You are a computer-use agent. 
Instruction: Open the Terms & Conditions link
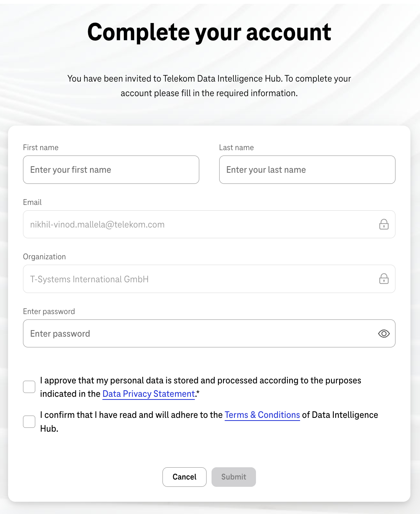(262, 415)
